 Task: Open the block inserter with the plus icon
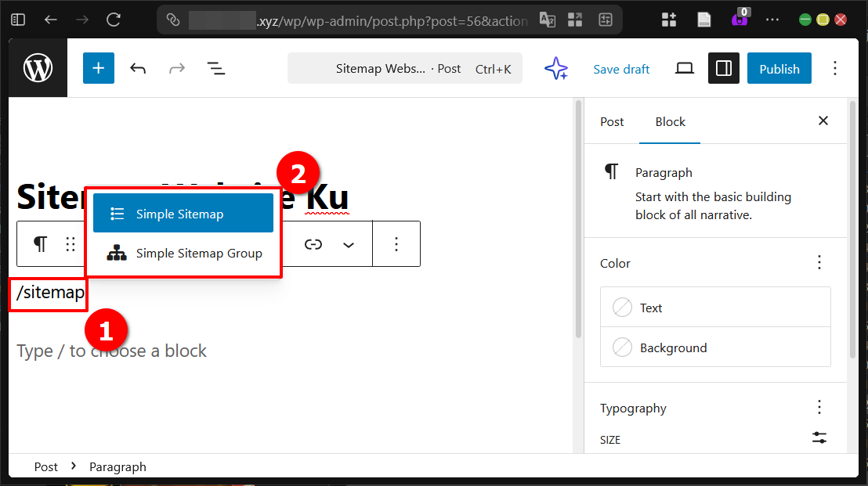click(x=98, y=68)
